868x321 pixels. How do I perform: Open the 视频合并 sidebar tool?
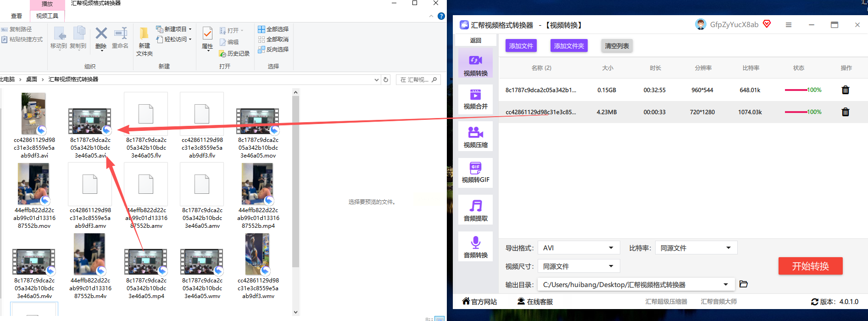click(475, 99)
